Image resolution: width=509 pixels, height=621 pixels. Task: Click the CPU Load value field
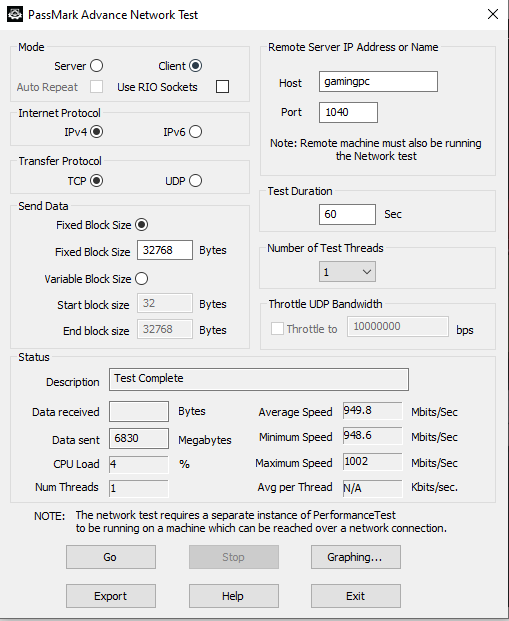[139, 464]
